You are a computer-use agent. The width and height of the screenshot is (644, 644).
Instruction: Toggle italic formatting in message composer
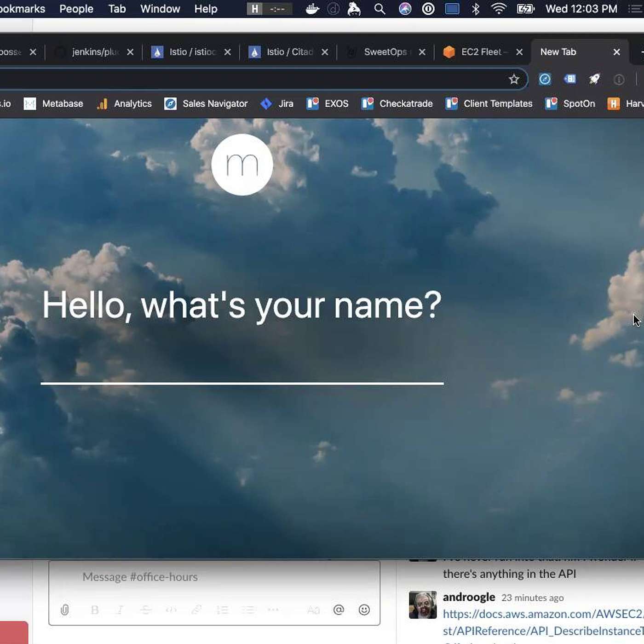click(x=120, y=610)
